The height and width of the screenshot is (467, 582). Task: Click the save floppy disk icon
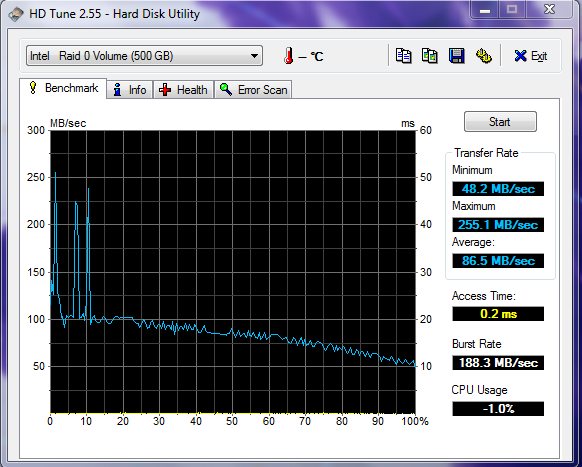point(457,56)
